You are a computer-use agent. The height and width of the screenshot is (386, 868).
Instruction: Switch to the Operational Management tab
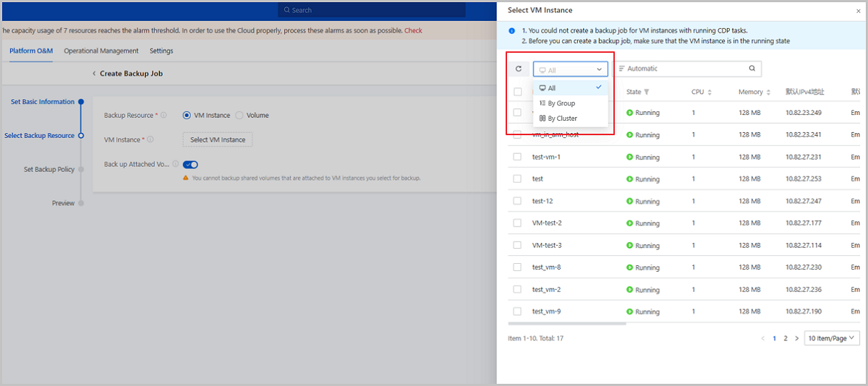[x=101, y=51]
